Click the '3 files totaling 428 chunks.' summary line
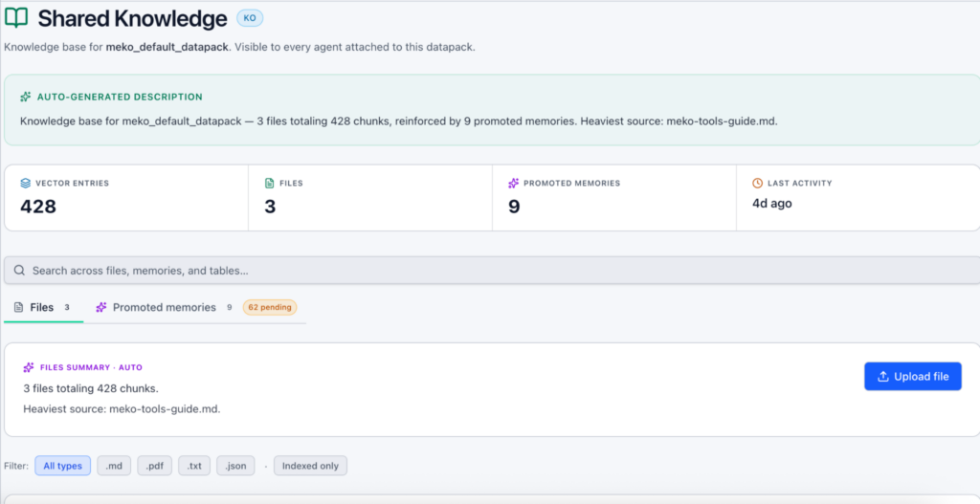The height and width of the screenshot is (504, 980). 91,388
